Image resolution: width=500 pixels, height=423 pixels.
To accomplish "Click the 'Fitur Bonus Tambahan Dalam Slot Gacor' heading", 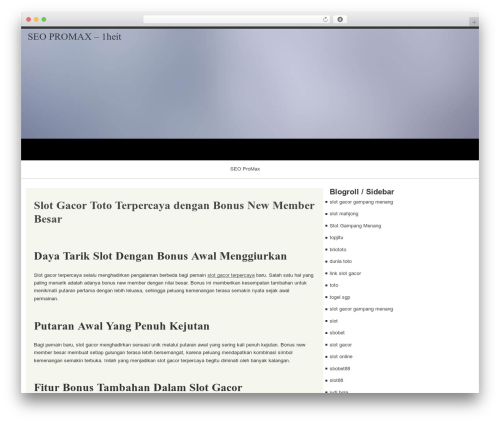I will 138,387.
